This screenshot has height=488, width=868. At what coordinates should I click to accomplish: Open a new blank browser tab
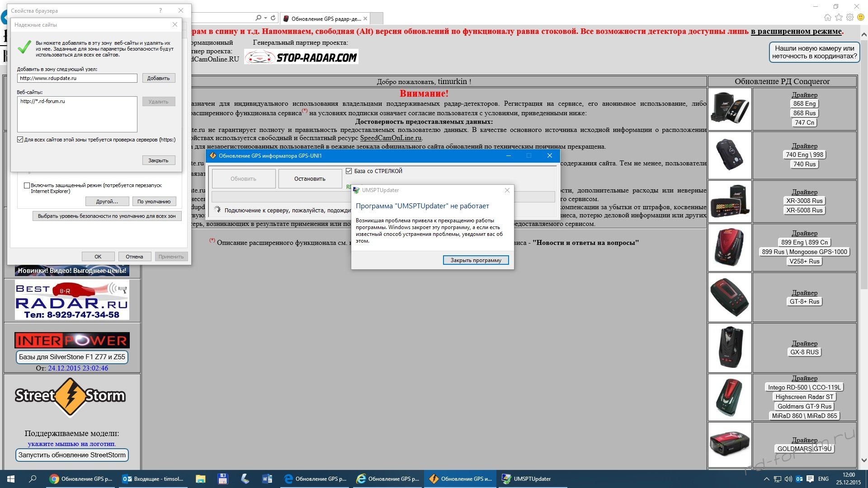click(x=377, y=19)
